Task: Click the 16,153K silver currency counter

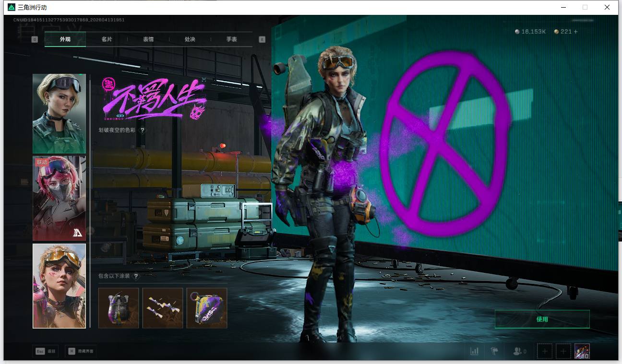Action: (x=530, y=32)
